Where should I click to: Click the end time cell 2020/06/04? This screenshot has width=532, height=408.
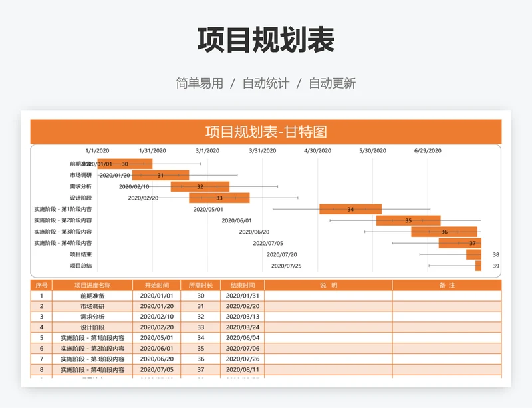pyautogui.click(x=243, y=338)
